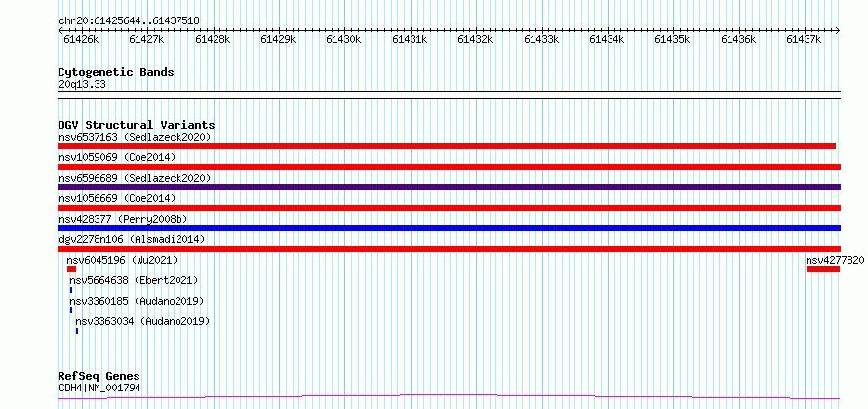
Task: Click the left arrowhead of the ruler
Action: click(60, 31)
